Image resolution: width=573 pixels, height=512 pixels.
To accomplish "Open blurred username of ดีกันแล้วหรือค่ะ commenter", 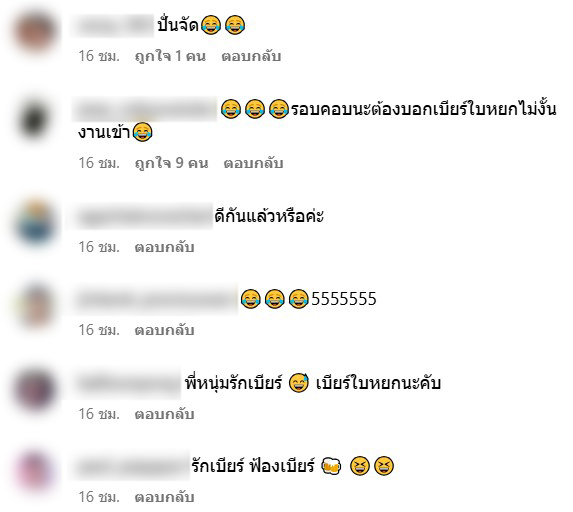I will (x=142, y=217).
